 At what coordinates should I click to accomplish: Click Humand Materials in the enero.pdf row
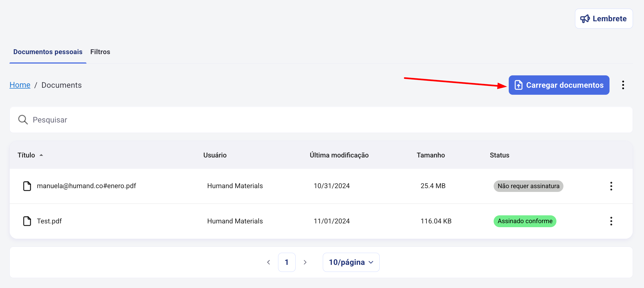coord(235,186)
